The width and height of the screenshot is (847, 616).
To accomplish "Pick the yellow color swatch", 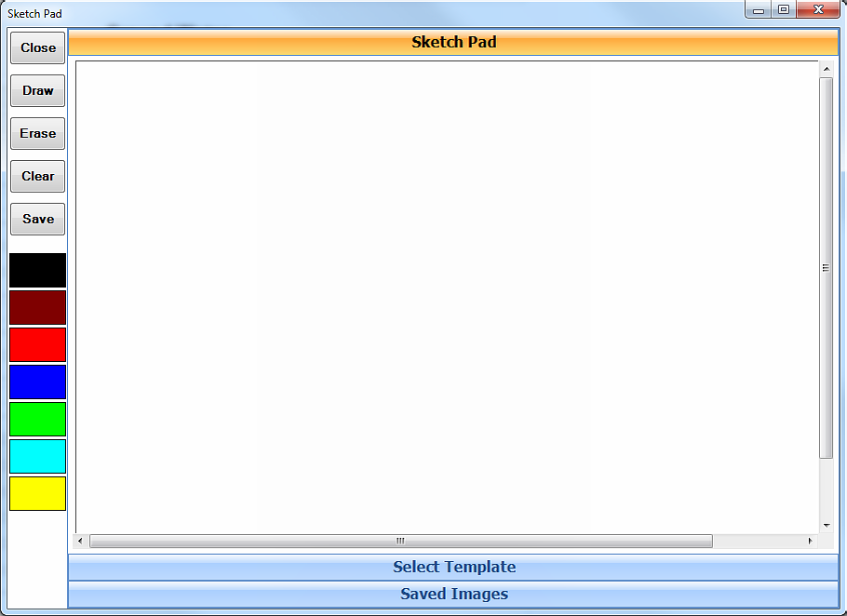I will pyautogui.click(x=38, y=493).
